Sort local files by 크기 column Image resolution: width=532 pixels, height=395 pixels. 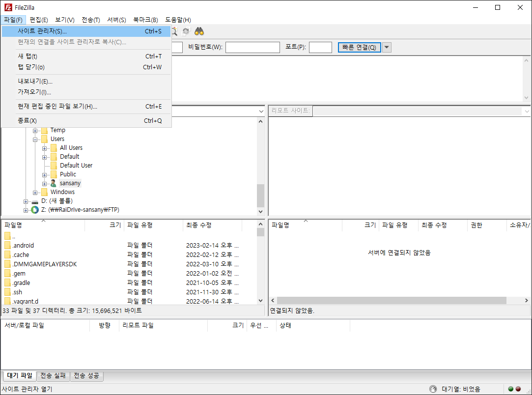(x=105, y=226)
